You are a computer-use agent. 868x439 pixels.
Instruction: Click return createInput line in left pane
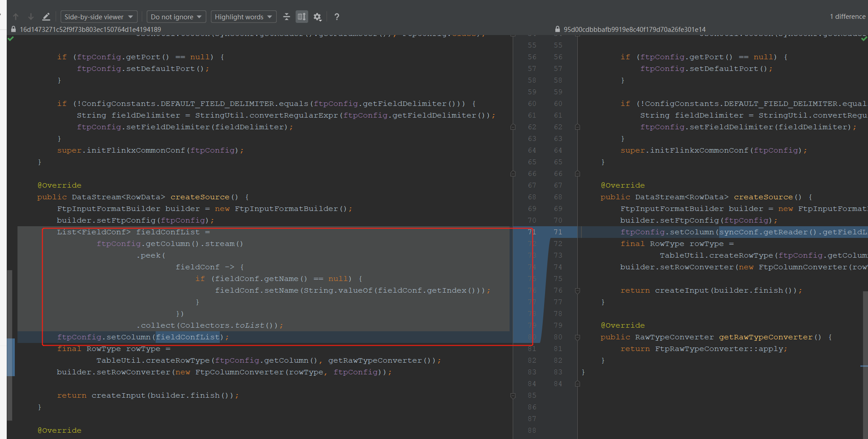(x=148, y=395)
